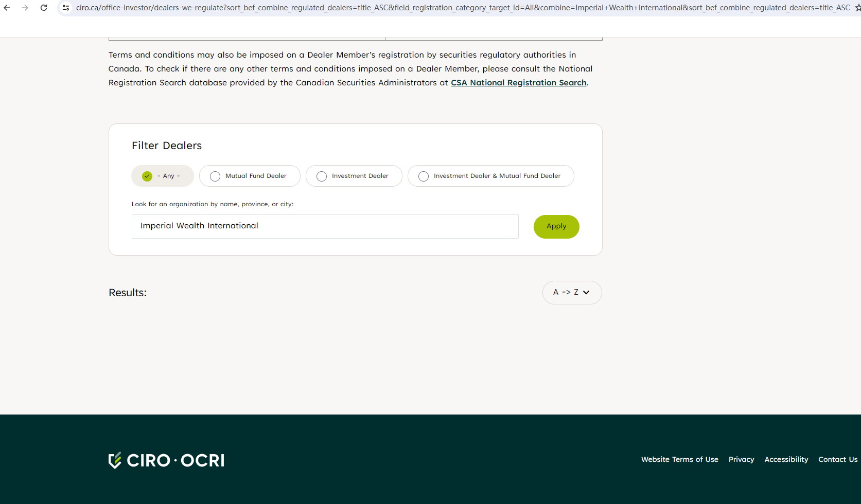This screenshot has height=504, width=861.
Task: Click 'Look for an organization' label
Action: pos(213,204)
